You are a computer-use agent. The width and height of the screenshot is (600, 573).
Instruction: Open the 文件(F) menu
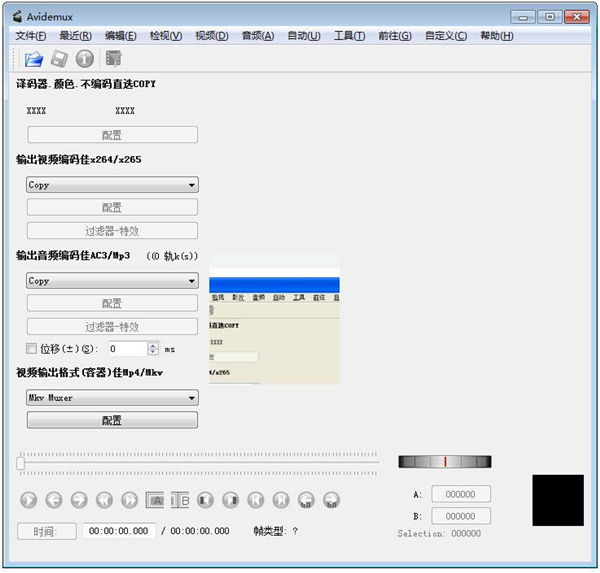coord(32,36)
